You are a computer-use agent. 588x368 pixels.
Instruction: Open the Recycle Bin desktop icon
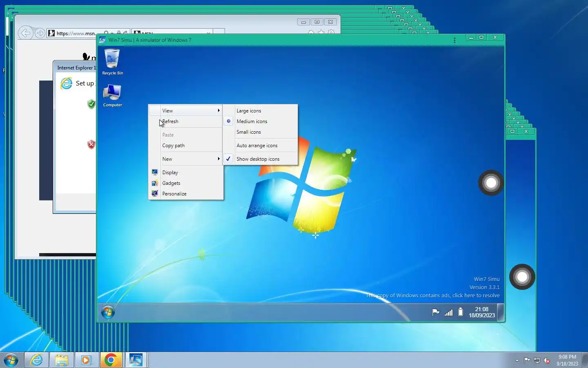112,62
